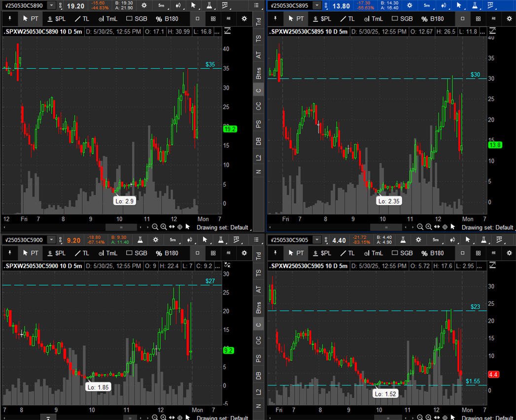Toggle the pin icon in 5890 drawing toolbar
516x420 pixels.
[x=10, y=18]
